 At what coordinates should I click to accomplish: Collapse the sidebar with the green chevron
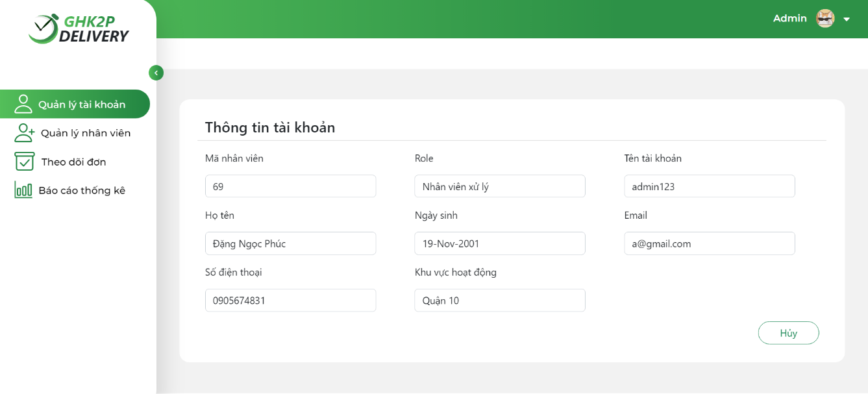[156, 73]
